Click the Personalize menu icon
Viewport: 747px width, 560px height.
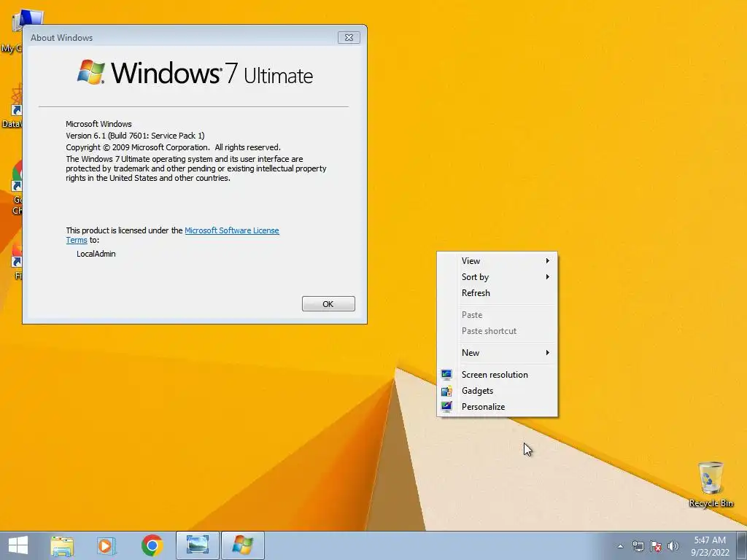[446, 407]
